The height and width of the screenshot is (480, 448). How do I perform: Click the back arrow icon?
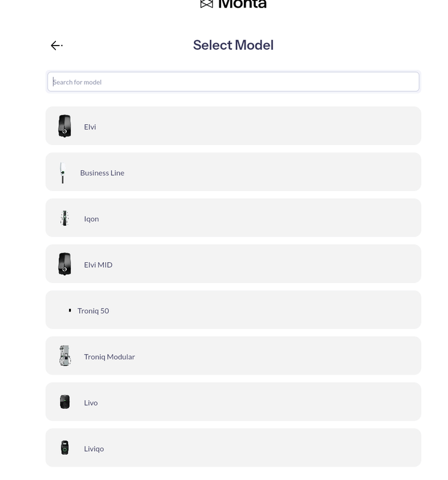pos(56,46)
